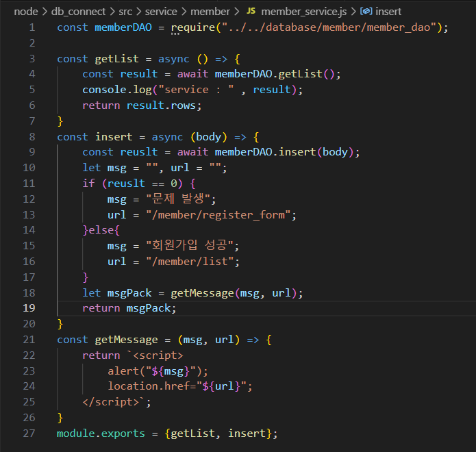Click the "../../database/member/member_dao" path string
The height and width of the screenshot is (452, 476).
(329, 27)
